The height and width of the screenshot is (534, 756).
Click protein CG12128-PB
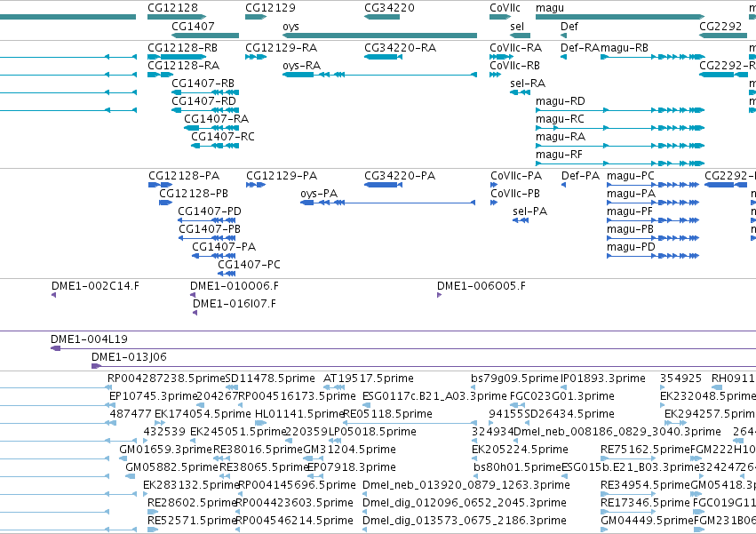click(165, 203)
